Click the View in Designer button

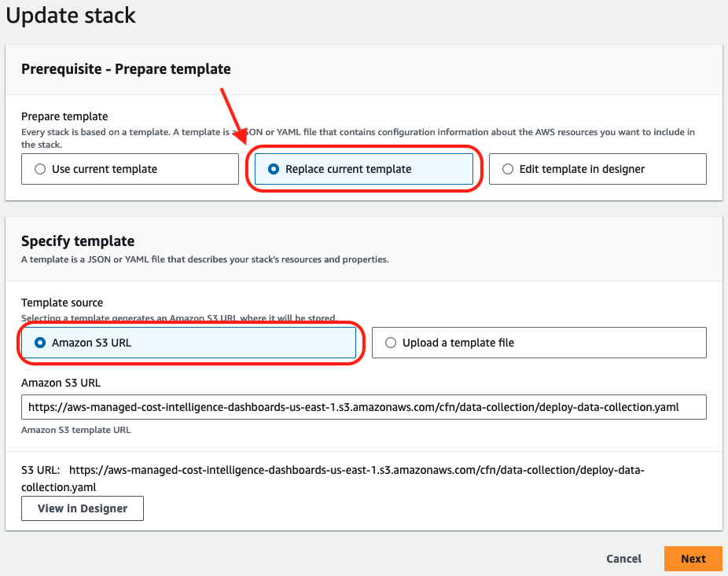[x=82, y=508]
